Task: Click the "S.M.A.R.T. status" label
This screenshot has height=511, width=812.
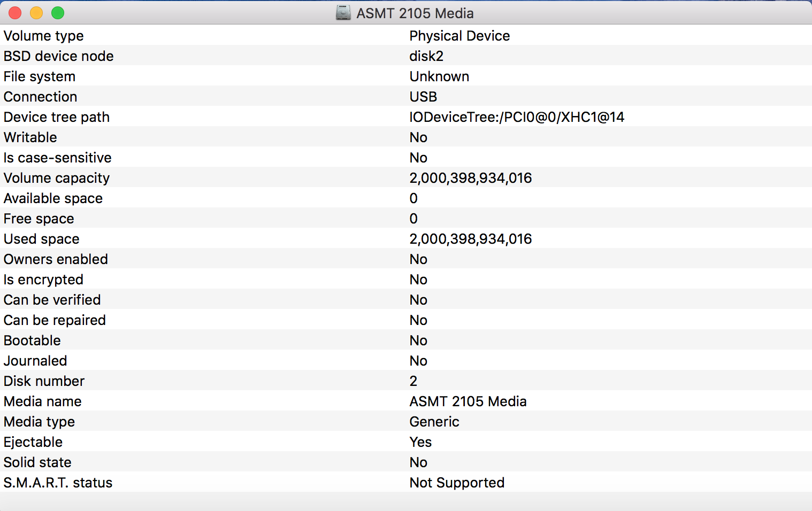Action: [58, 483]
